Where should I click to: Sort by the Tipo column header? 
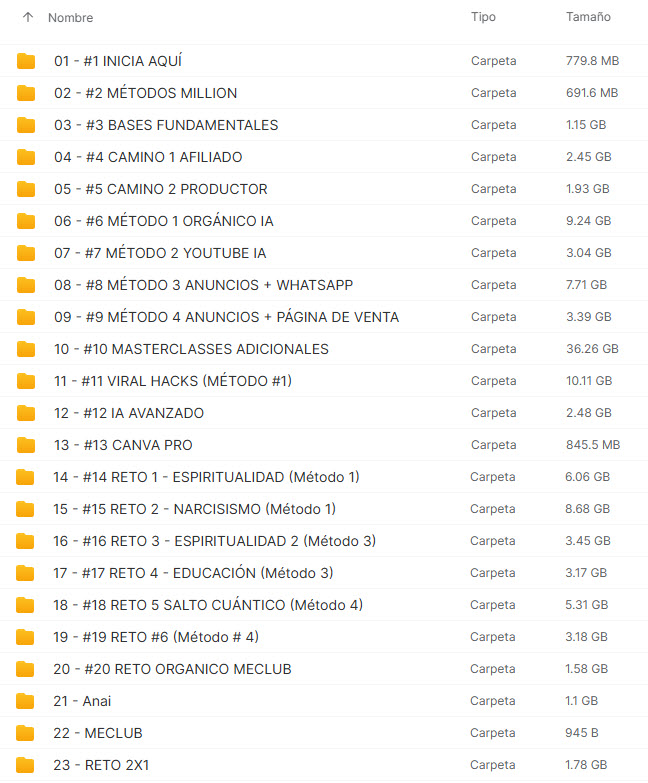pos(483,17)
